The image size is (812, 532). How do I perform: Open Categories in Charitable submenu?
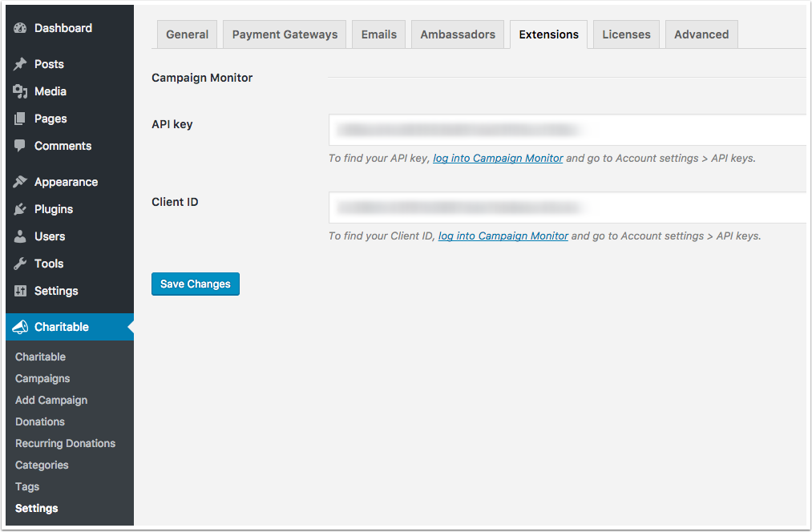pyautogui.click(x=42, y=465)
